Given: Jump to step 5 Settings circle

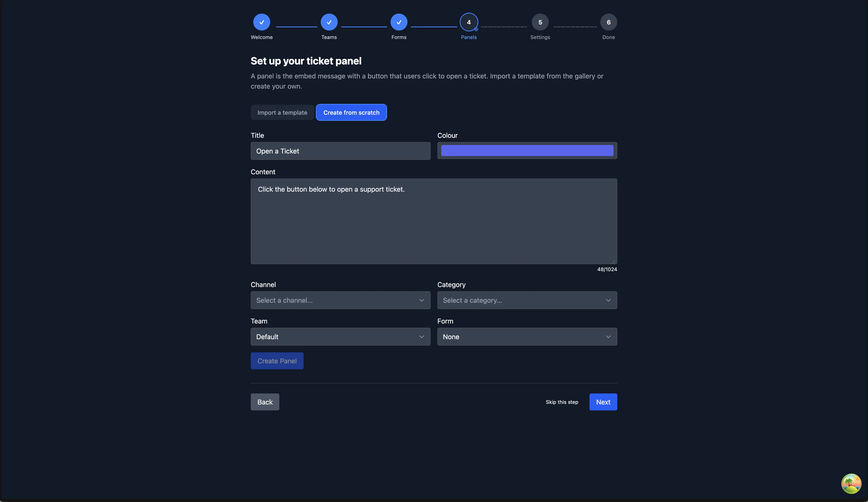Looking at the screenshot, I should tap(540, 22).
